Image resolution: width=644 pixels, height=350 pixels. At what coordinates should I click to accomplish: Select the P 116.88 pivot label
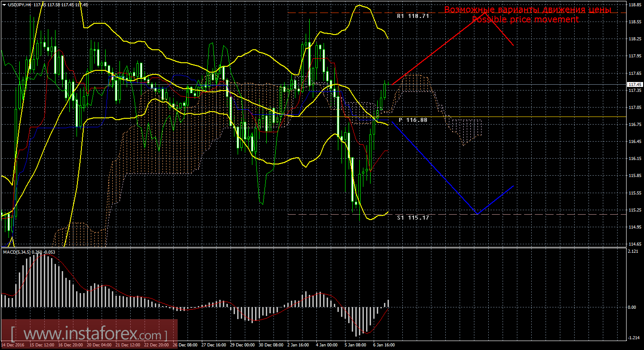(413, 120)
